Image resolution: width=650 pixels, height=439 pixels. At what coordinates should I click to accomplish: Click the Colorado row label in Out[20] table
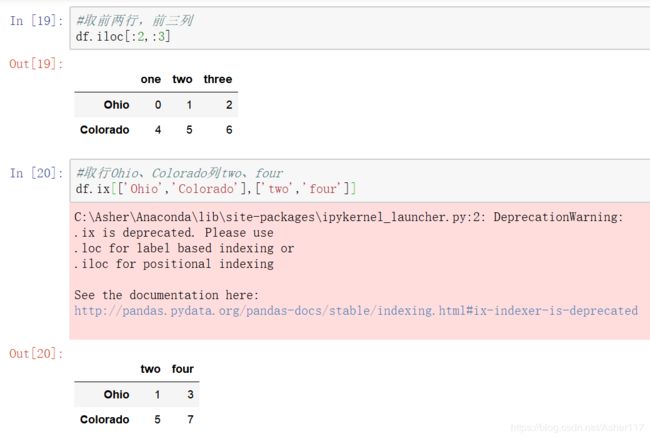104,420
